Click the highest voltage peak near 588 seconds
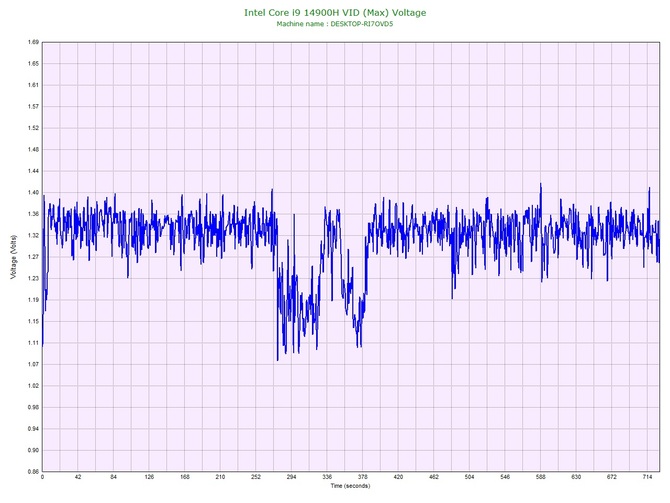The image size is (670, 503). [541, 184]
